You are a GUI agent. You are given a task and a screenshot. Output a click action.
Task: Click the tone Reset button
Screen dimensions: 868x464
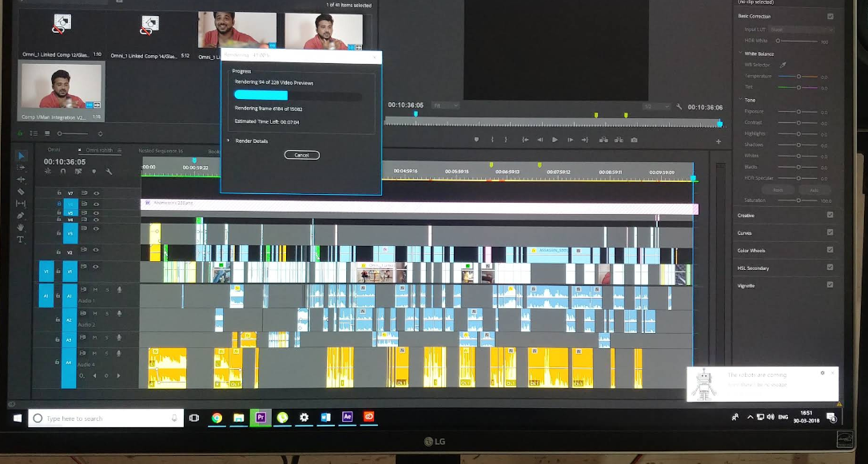click(x=778, y=190)
